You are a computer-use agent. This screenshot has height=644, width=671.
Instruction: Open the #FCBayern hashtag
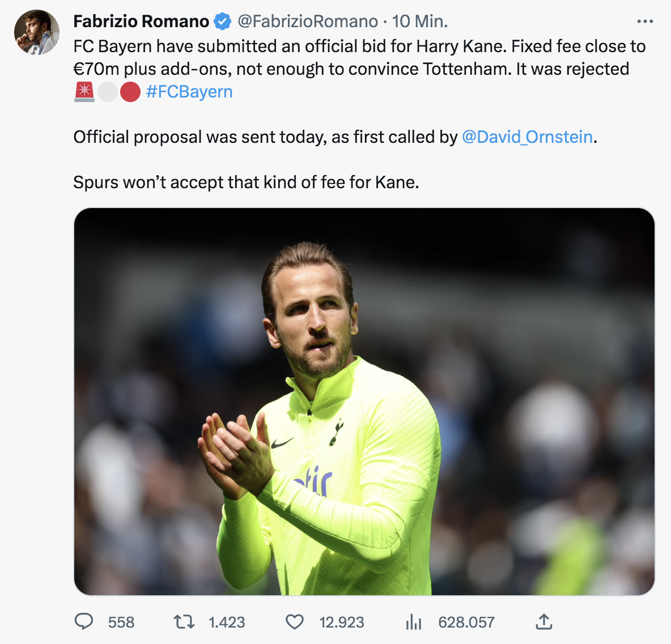[x=189, y=92]
